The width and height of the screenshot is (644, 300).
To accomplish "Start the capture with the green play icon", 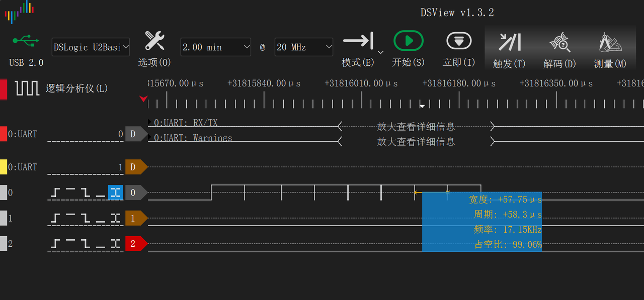I will 408,40.
